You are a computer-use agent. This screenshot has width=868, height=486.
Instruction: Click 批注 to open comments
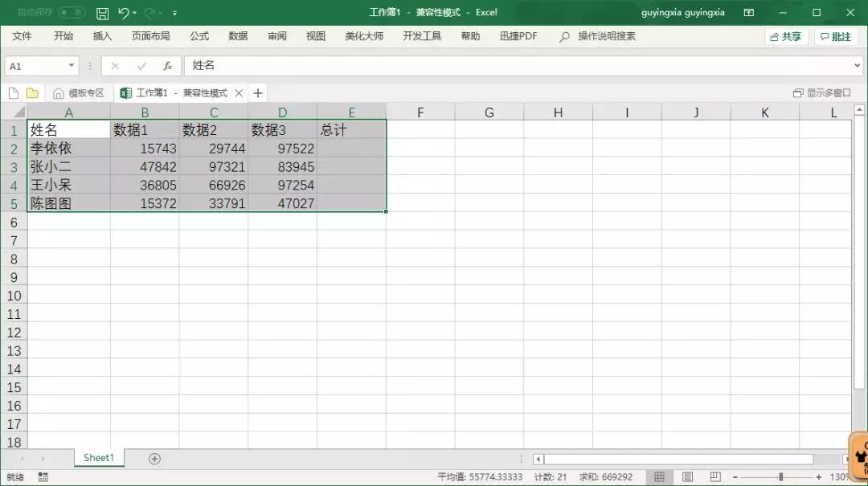click(x=836, y=35)
